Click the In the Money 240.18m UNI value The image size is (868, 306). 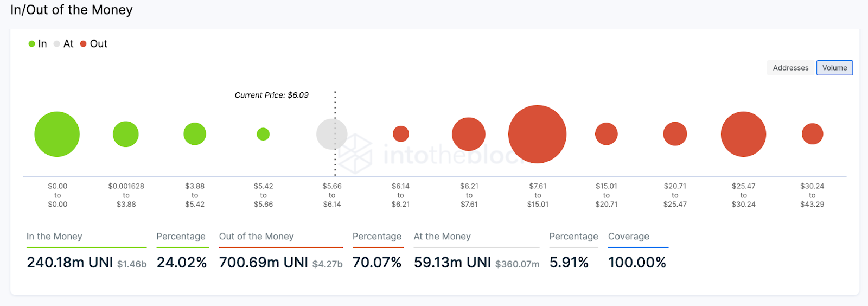pyautogui.click(x=70, y=263)
